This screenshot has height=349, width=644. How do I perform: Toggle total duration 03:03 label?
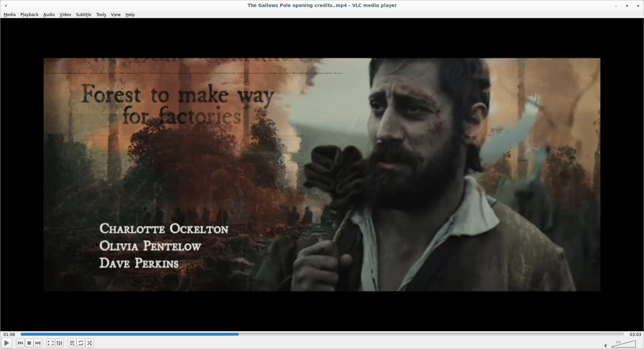pos(635,334)
